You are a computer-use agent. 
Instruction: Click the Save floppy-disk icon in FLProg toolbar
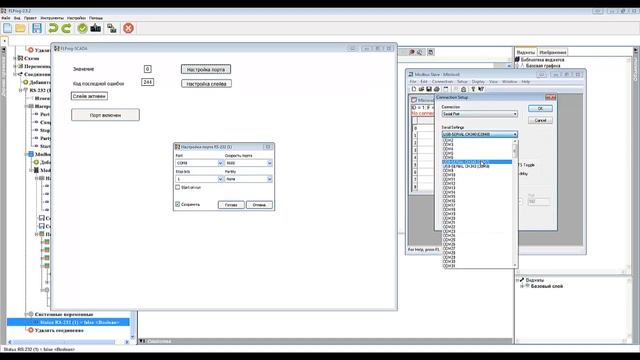click(37, 28)
